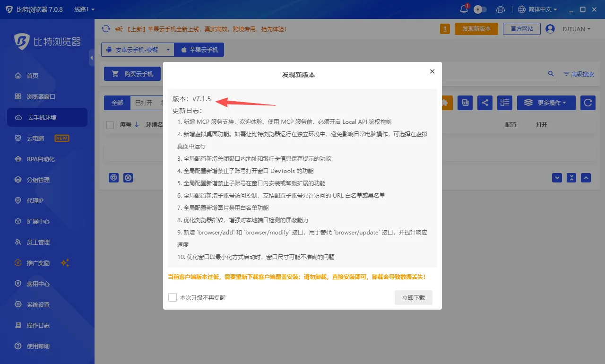Image resolution: width=605 pixels, height=364 pixels.
Task: Click the megaphone announcement icon
Action: coord(119,29)
